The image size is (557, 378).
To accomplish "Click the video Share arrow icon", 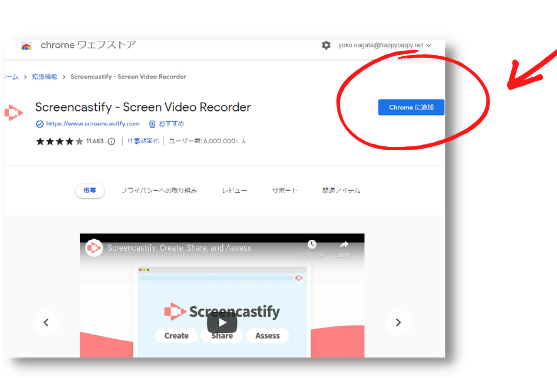I will coord(344,244).
